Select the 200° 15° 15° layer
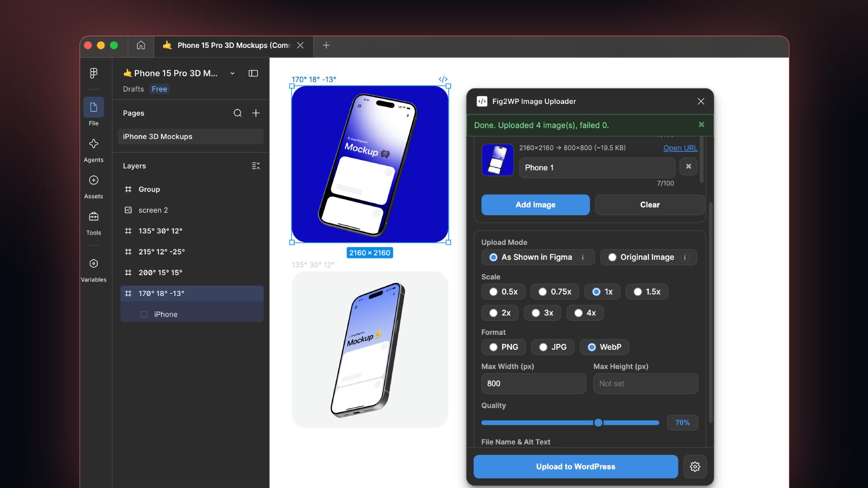868x488 pixels. click(192, 272)
